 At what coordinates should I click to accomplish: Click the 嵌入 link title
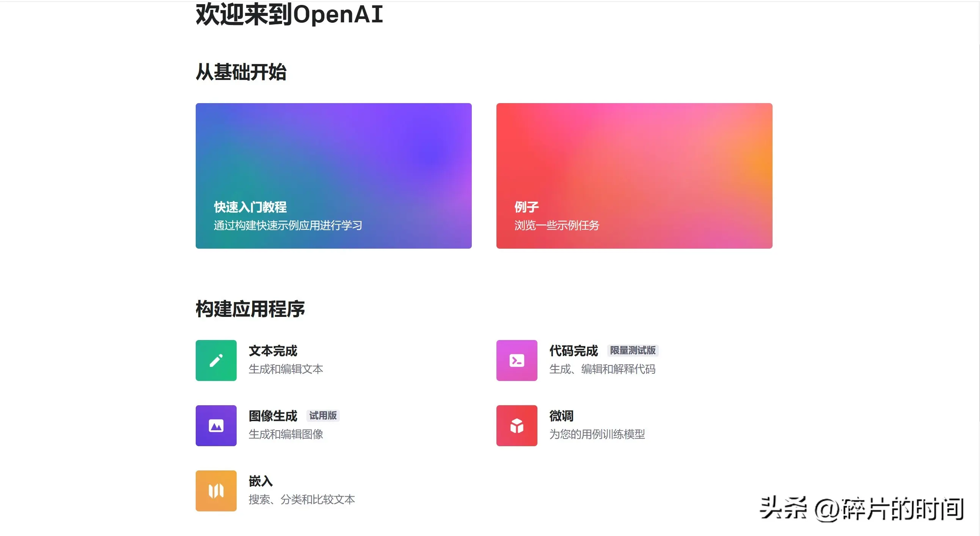click(261, 481)
